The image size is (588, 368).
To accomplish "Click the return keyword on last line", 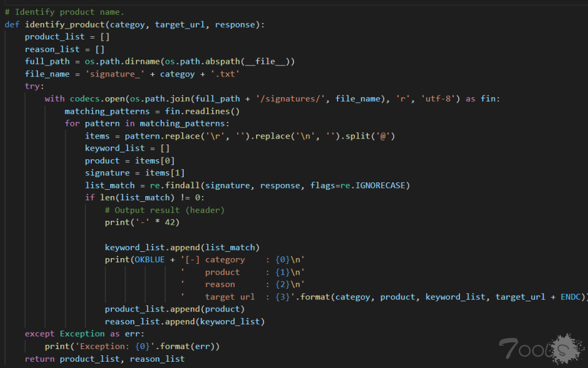I will [x=40, y=359].
